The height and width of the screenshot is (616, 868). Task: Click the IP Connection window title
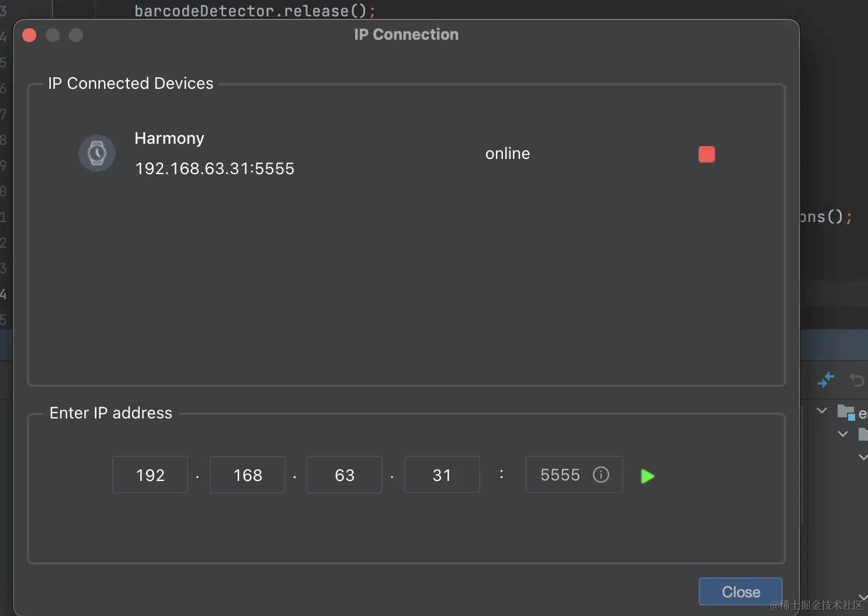pyautogui.click(x=407, y=34)
